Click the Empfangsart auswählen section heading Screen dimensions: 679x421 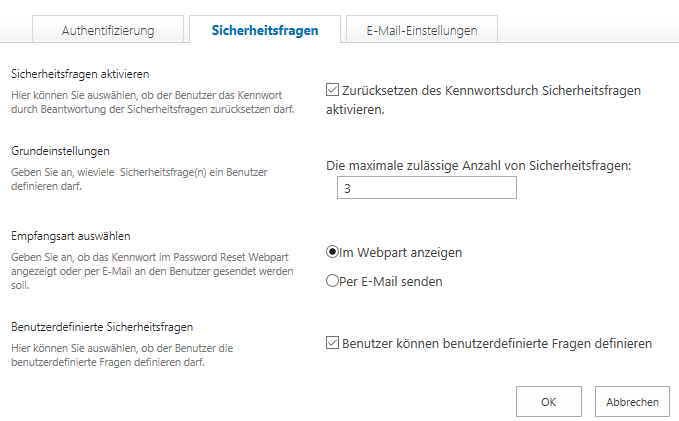pos(71,236)
